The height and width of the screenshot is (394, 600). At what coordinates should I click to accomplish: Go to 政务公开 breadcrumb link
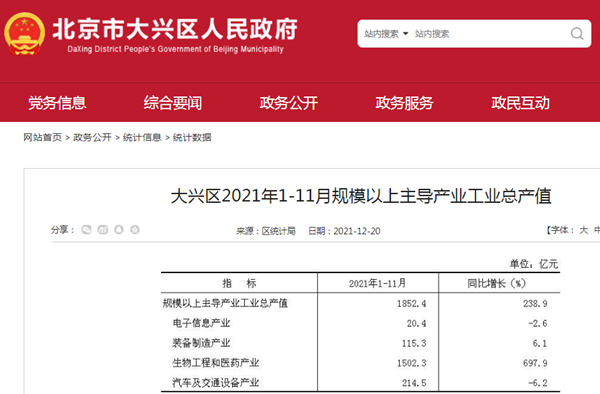pos(92,137)
